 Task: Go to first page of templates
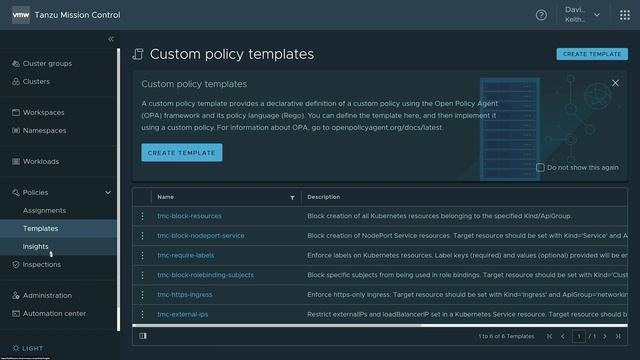click(549, 336)
